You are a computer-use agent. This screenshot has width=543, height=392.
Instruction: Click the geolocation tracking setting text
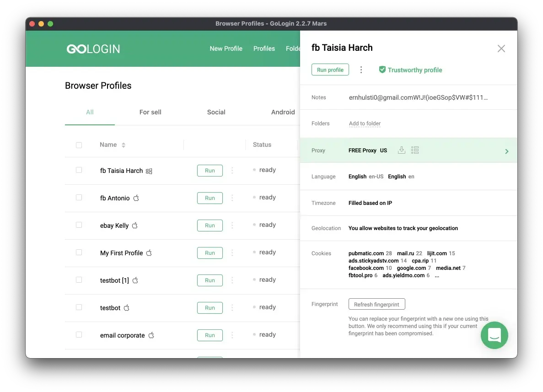point(403,228)
